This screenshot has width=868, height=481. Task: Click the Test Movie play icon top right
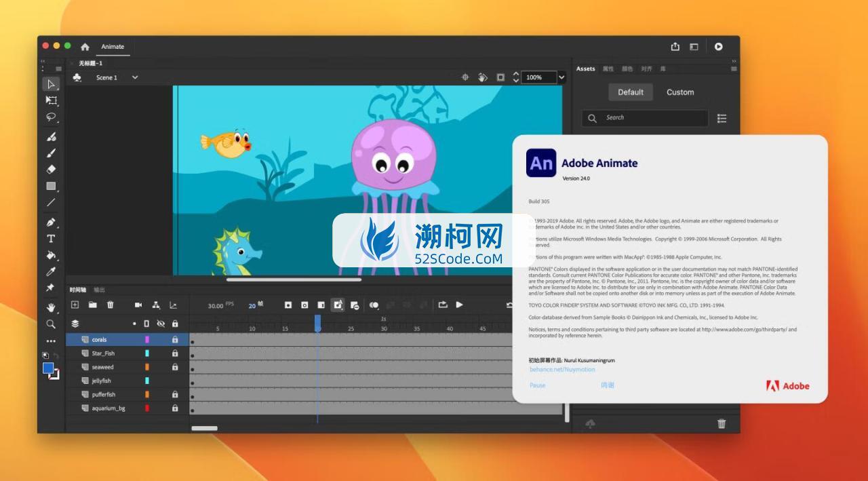point(718,47)
